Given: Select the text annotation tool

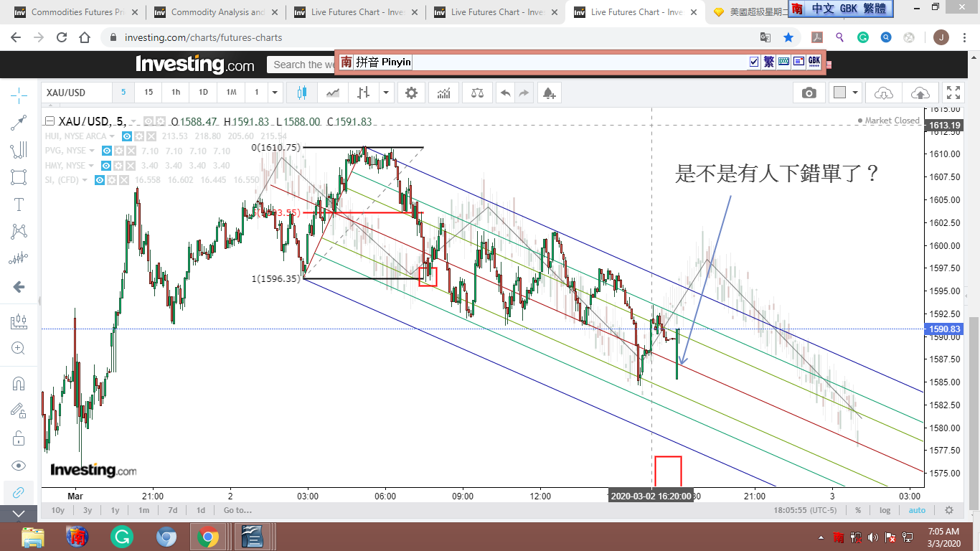Looking at the screenshot, I should click(19, 204).
